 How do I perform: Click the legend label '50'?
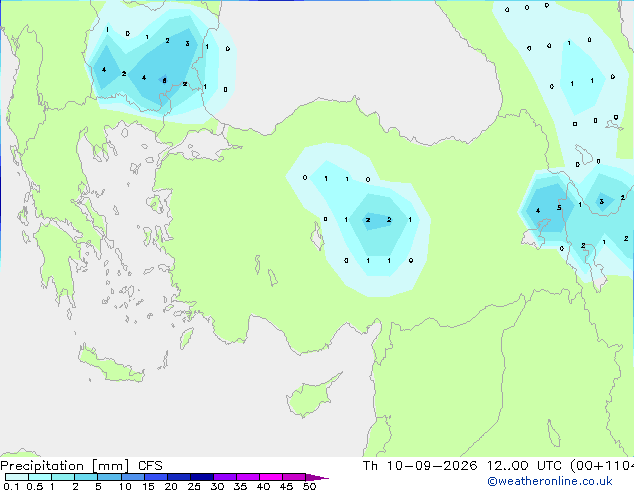click(x=309, y=486)
